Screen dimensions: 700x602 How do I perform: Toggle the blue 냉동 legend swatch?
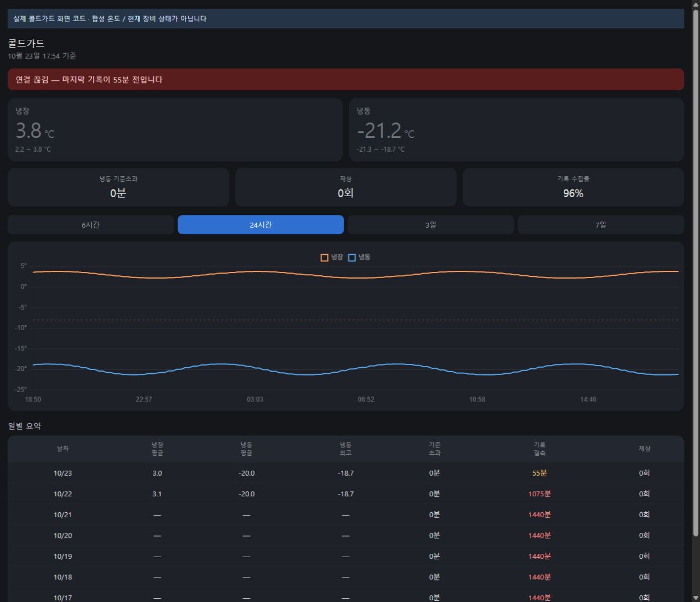(x=351, y=258)
